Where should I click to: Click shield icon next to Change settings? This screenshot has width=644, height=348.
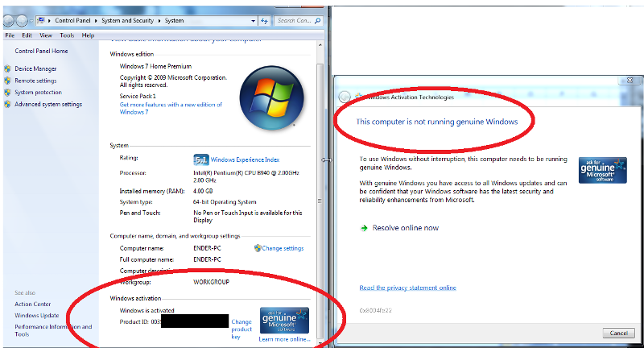pos(258,248)
